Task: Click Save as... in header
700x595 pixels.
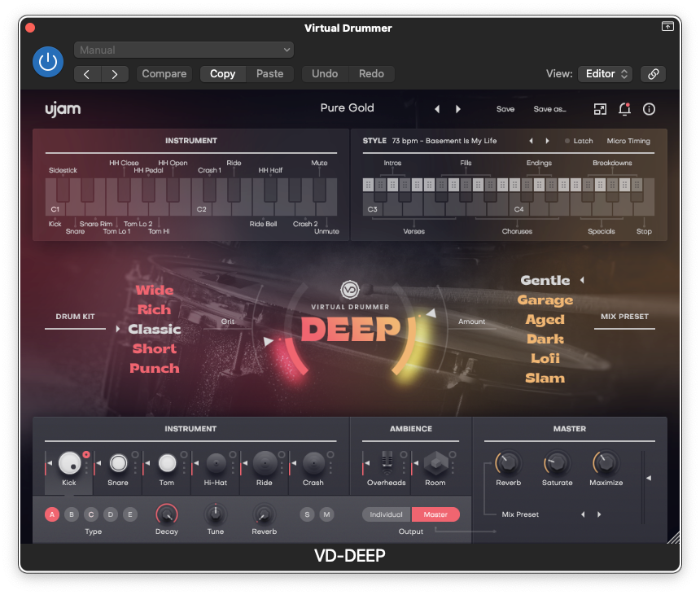Action: point(549,109)
